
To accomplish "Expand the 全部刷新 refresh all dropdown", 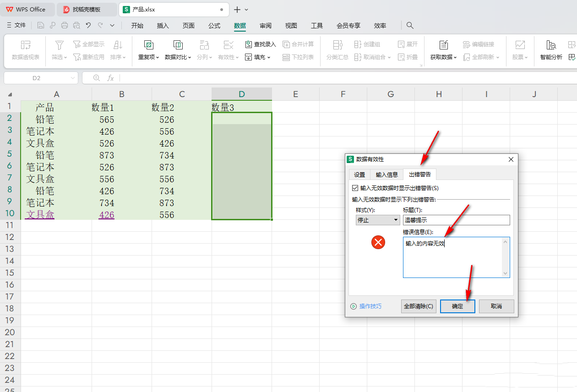I will [497, 58].
